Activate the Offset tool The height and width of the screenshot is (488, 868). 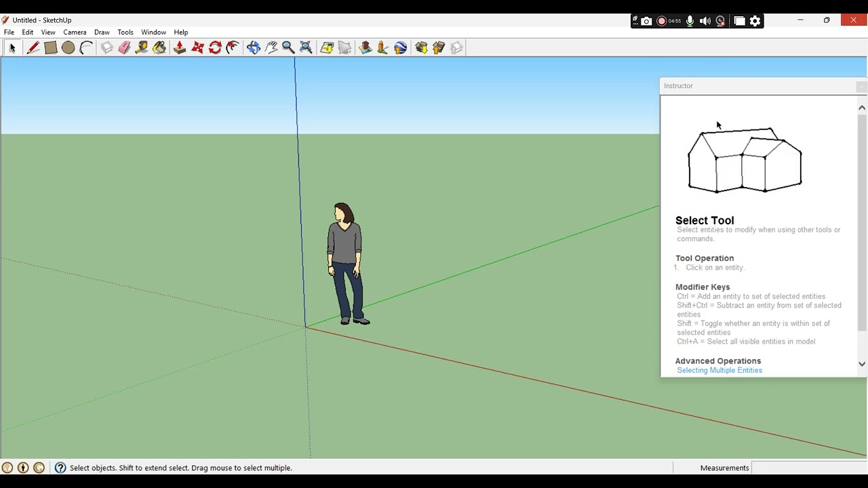(x=233, y=47)
